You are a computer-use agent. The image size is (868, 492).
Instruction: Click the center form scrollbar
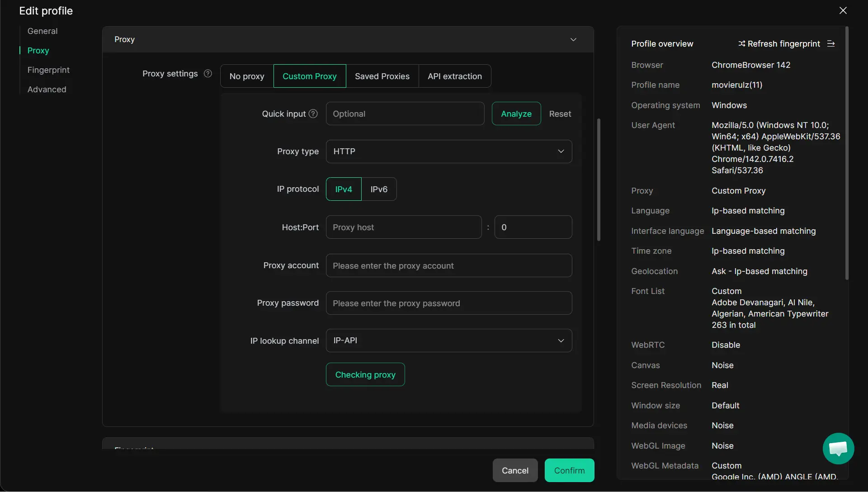pos(599,180)
